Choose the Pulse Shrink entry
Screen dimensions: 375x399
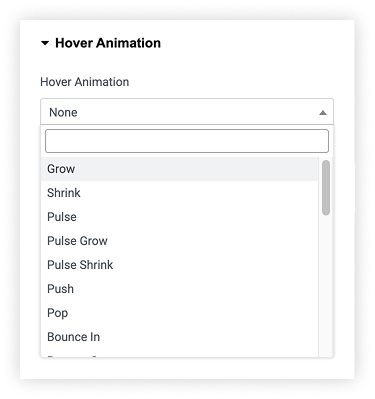point(179,265)
